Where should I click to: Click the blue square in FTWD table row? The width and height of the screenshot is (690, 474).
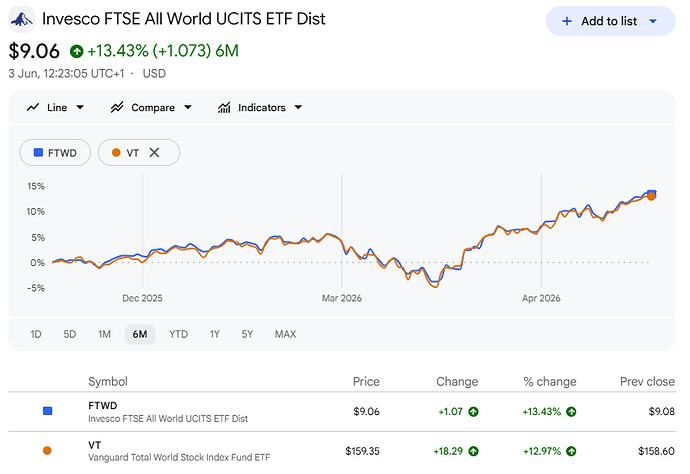pos(48,411)
